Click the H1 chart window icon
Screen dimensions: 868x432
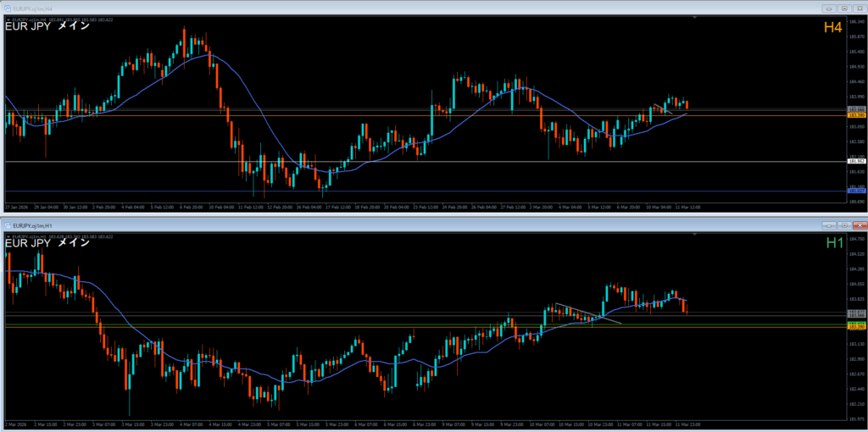point(8,225)
